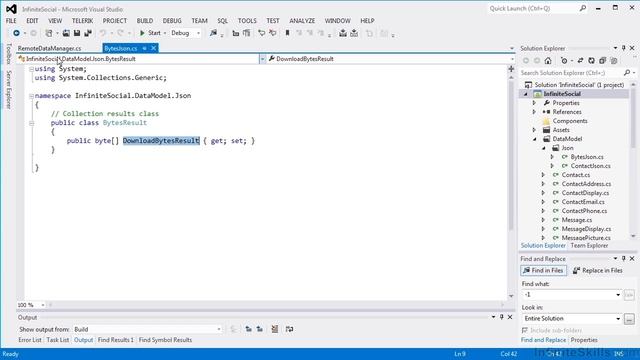
Task: Collapse the namespace InfiniteSocial.DataModel.Json block
Action: pos(31,96)
